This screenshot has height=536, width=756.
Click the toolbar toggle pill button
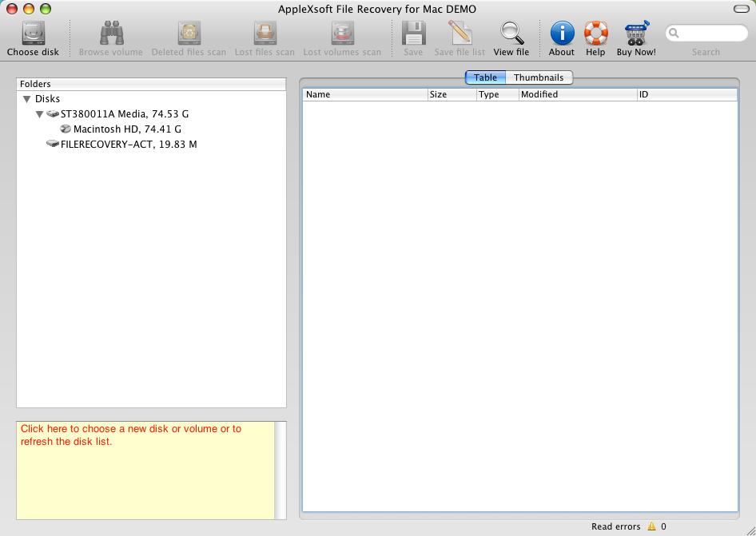pos(741,9)
